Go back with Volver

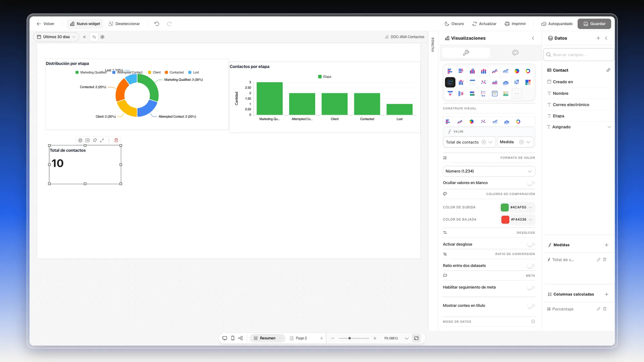tap(45, 24)
